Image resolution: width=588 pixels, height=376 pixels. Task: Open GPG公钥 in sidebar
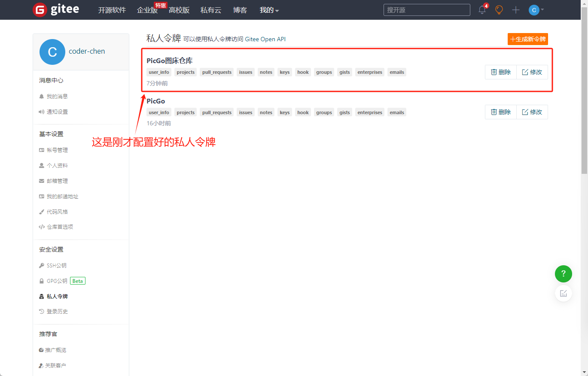click(53, 281)
